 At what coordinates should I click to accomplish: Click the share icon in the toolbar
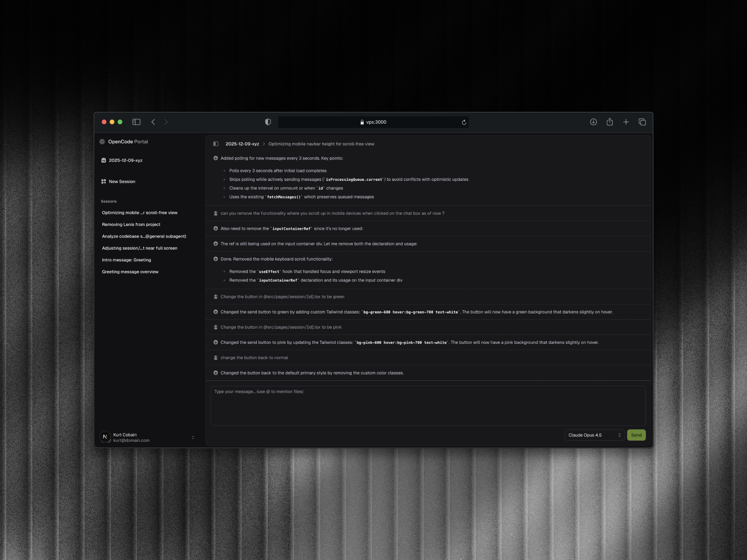(610, 122)
